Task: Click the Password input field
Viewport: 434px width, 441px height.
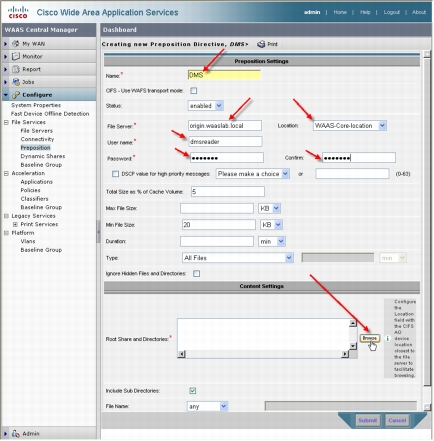Action: pyautogui.click(x=227, y=158)
